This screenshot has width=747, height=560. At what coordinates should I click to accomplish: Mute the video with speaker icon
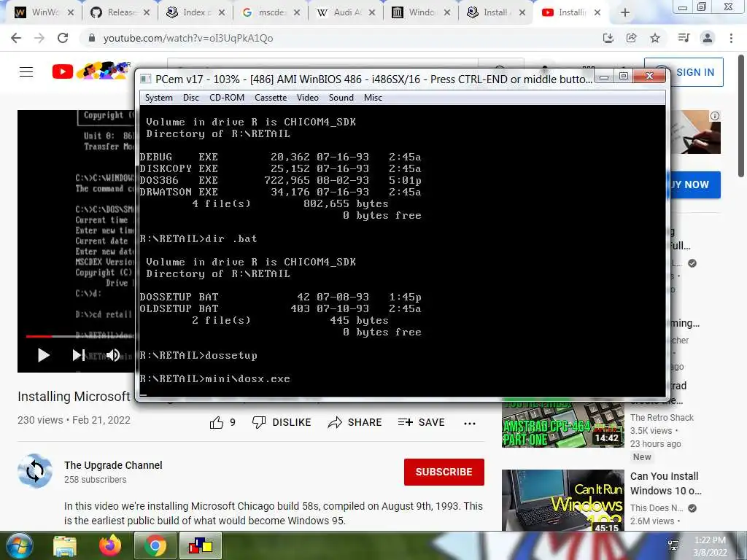[113, 355]
